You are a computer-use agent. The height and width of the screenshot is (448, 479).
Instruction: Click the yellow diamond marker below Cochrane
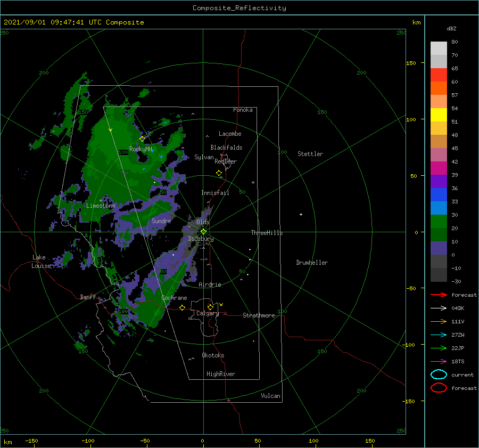pyautogui.click(x=183, y=307)
